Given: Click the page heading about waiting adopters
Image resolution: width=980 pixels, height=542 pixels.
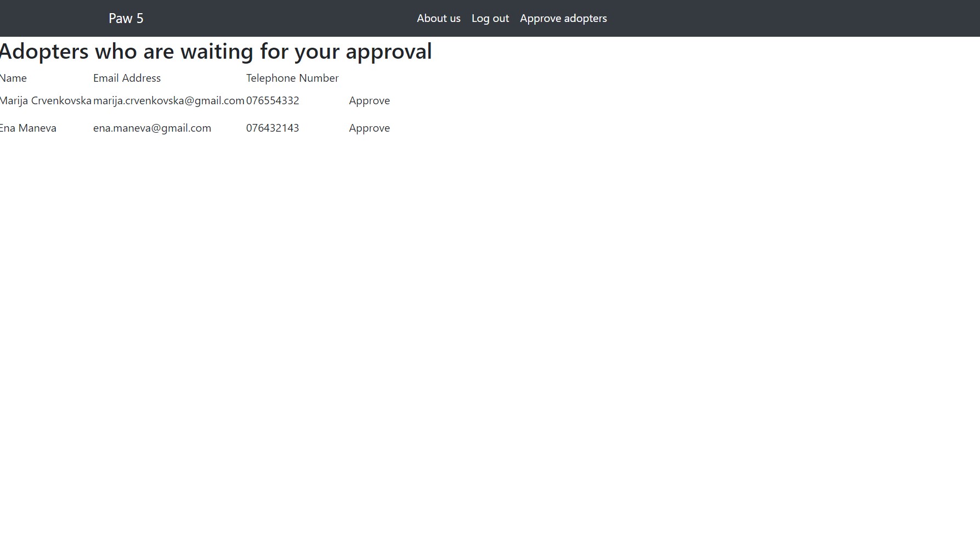Looking at the screenshot, I should pos(216,52).
